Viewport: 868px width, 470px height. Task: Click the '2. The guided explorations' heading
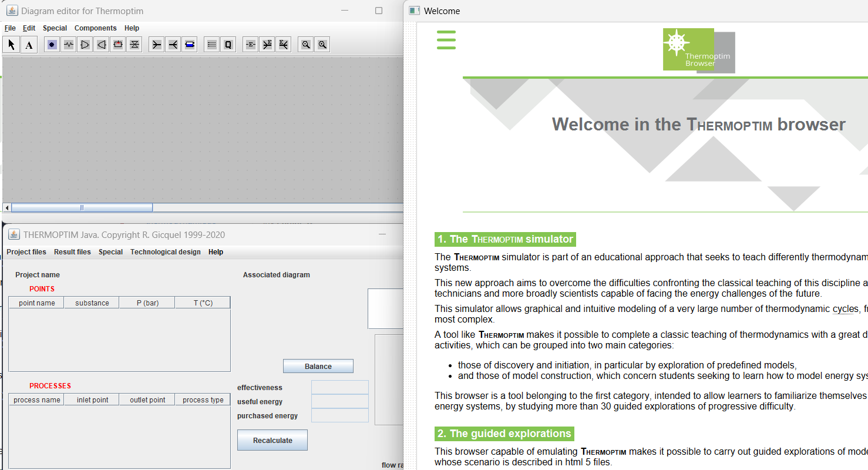point(504,434)
